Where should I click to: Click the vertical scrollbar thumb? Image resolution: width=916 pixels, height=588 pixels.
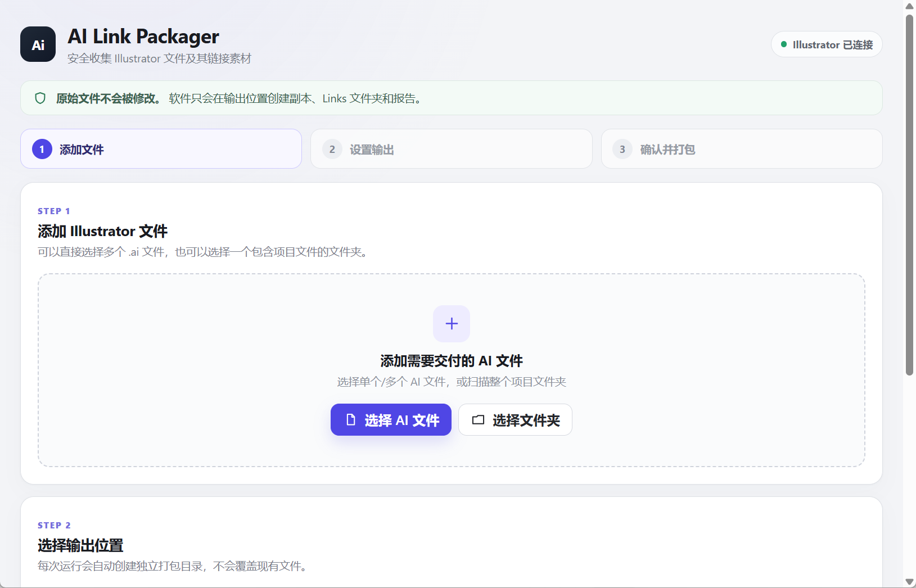point(909,195)
